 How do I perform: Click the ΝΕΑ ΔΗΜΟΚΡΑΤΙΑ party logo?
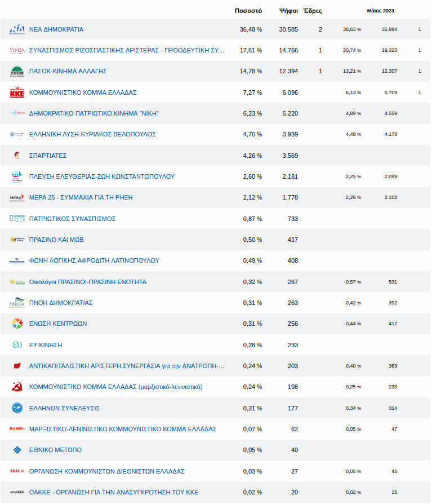tap(17, 29)
